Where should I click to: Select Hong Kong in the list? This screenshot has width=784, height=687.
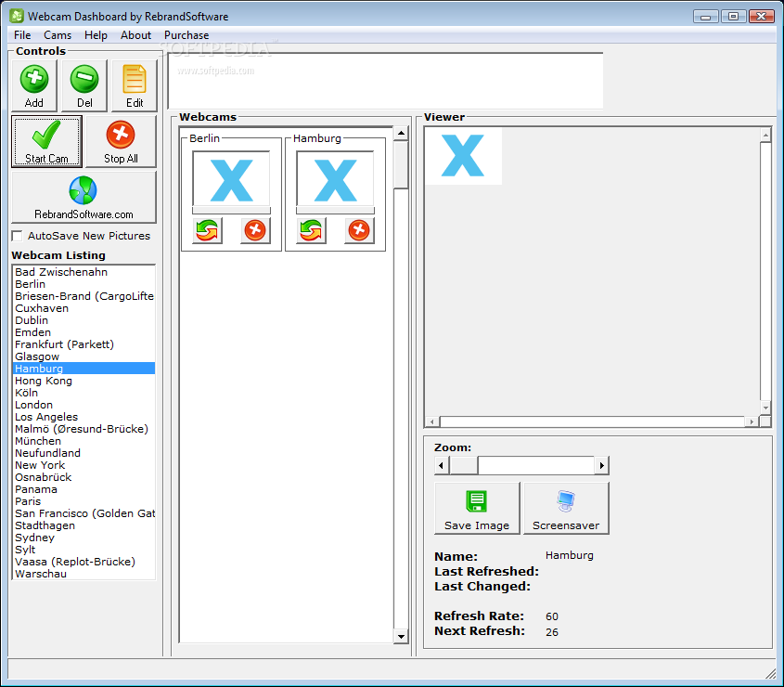84,381
